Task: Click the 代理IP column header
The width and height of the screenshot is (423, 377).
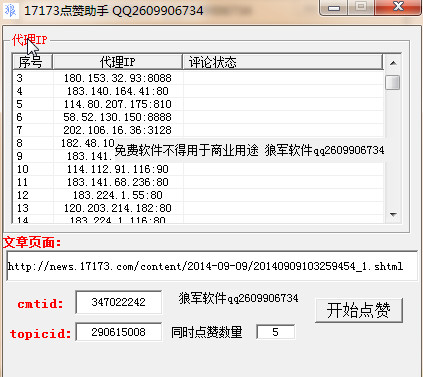Action: pyautogui.click(x=117, y=62)
